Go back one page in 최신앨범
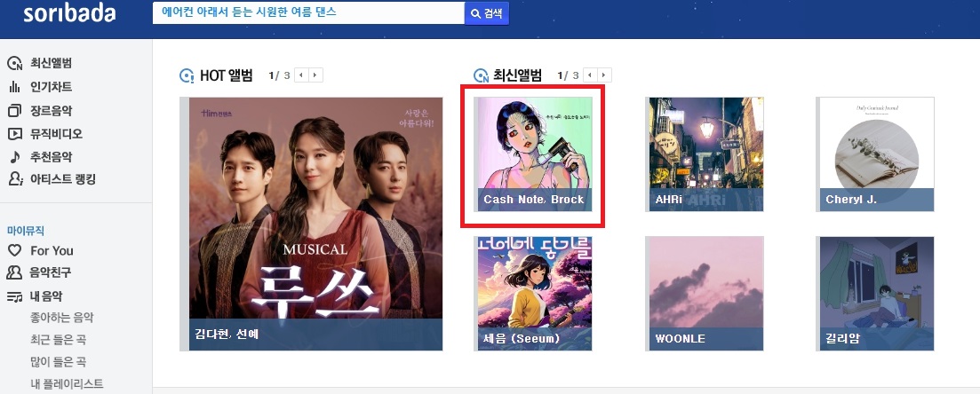This screenshot has height=394, width=980. tap(590, 75)
